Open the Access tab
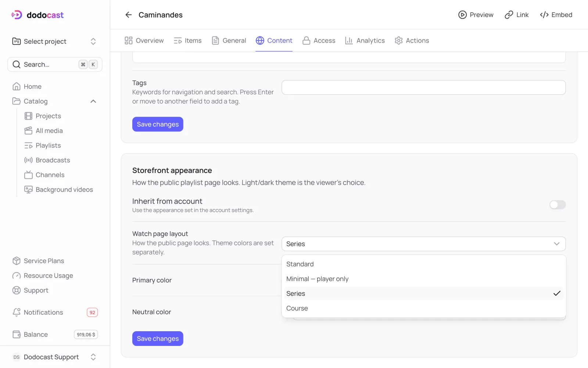588x368 pixels. [319, 40]
